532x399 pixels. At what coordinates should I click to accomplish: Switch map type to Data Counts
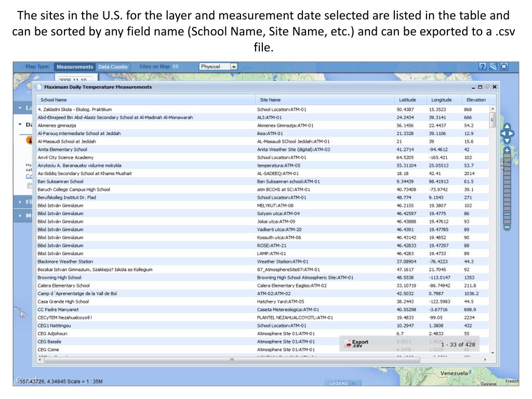[x=113, y=67]
